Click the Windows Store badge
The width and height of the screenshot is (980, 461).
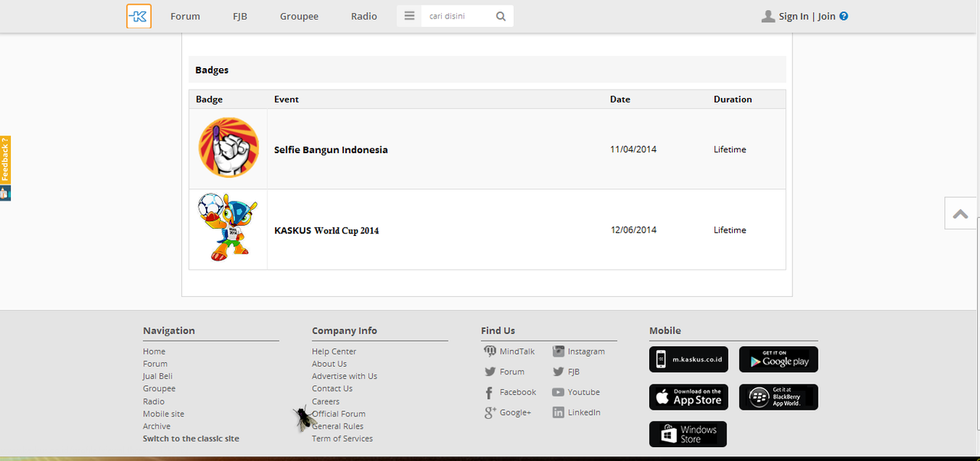[688, 434]
